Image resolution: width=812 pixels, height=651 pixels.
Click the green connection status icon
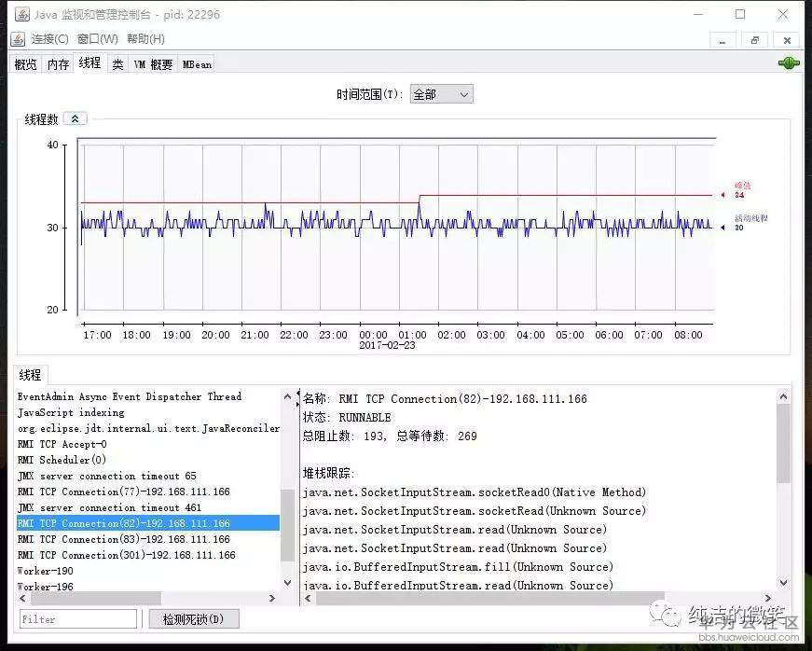pos(789,63)
